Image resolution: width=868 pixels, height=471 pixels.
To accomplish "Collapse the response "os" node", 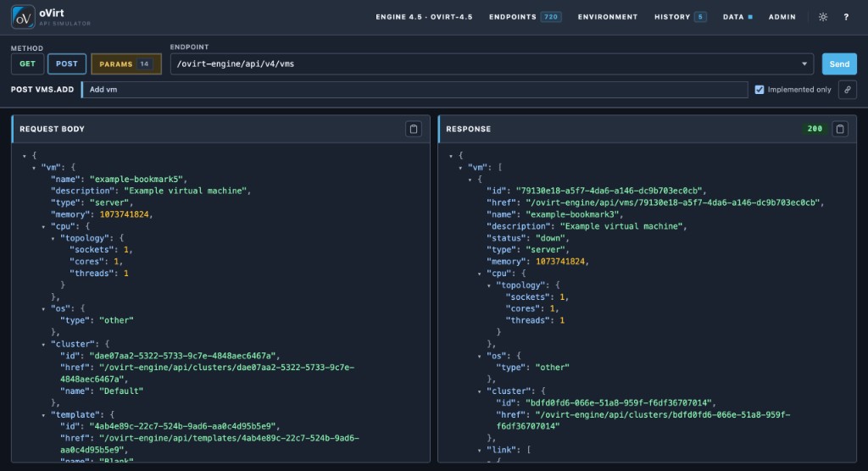I will tap(479, 356).
